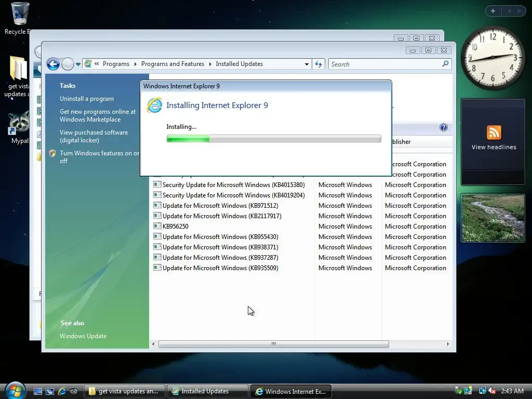The height and width of the screenshot is (399, 532).
Task: Open Windows Update under See also
Action: click(83, 336)
